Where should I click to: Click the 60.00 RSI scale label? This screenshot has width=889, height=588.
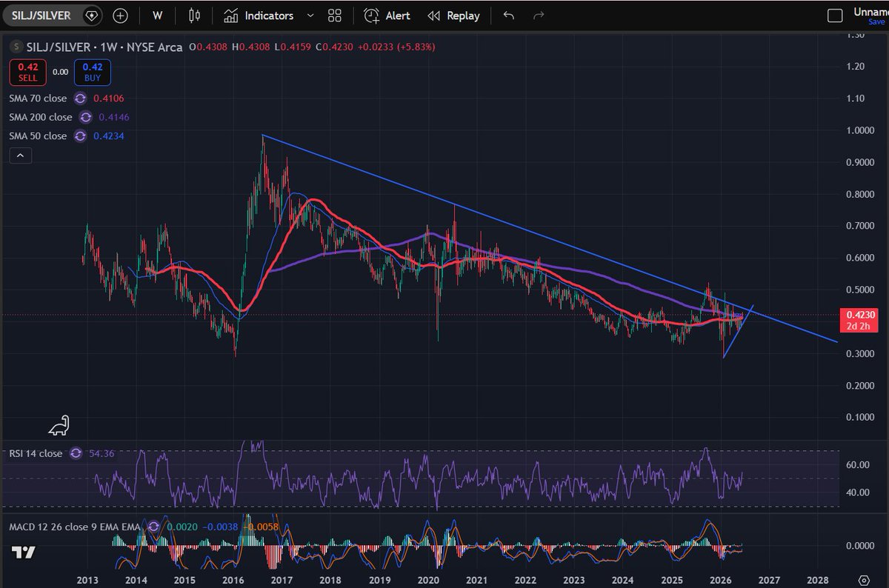pyautogui.click(x=857, y=464)
